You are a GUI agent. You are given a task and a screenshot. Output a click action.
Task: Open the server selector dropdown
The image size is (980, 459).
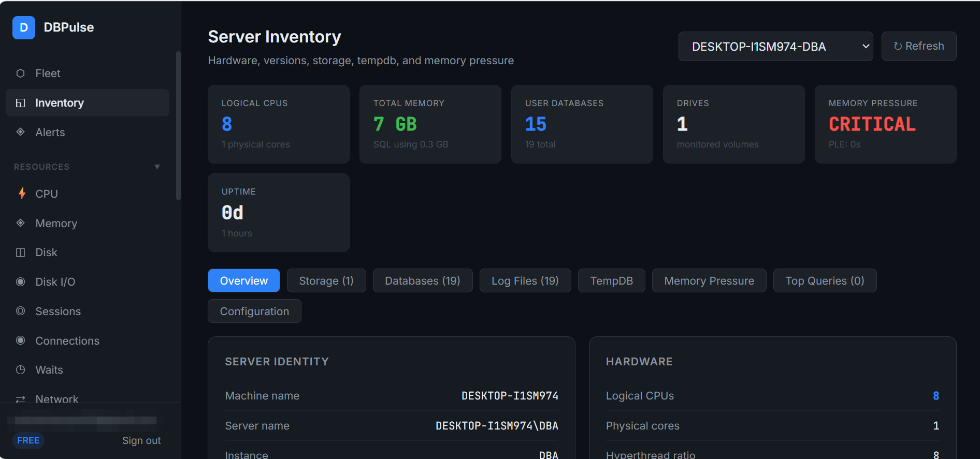(x=775, y=47)
